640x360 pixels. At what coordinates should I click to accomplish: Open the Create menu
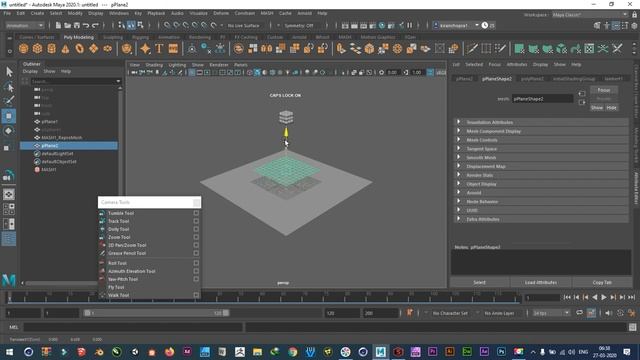(37, 13)
